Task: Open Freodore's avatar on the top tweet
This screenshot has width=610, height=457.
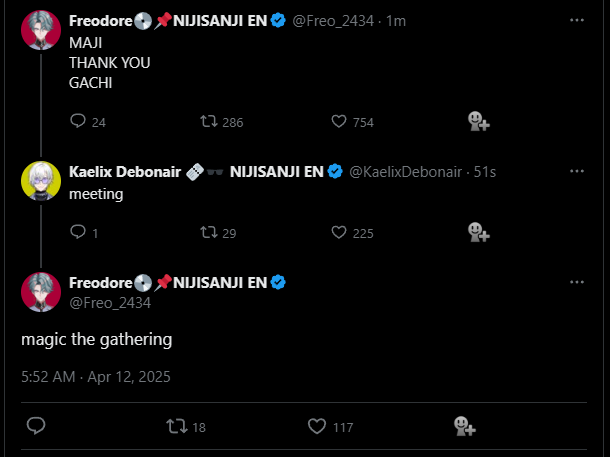Action: click(x=41, y=30)
